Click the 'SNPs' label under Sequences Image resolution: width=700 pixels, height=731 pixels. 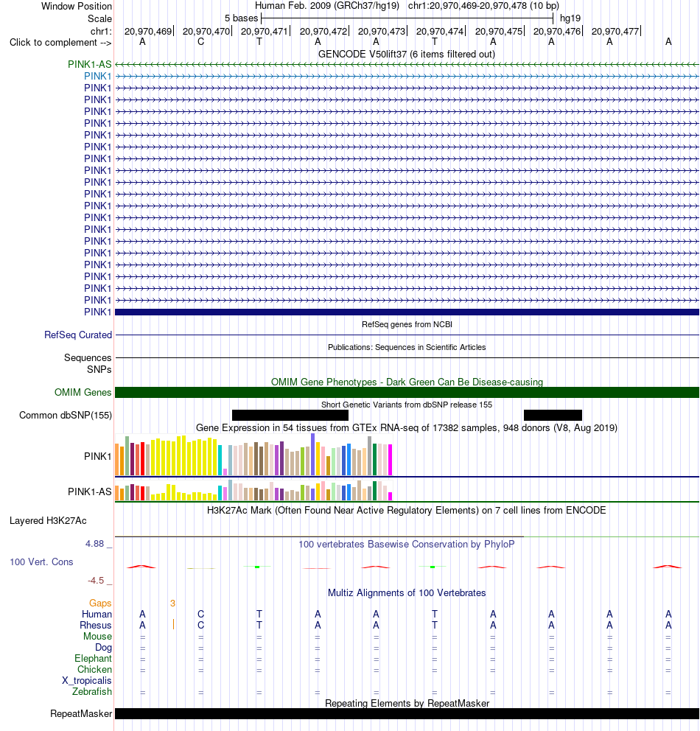click(x=99, y=369)
